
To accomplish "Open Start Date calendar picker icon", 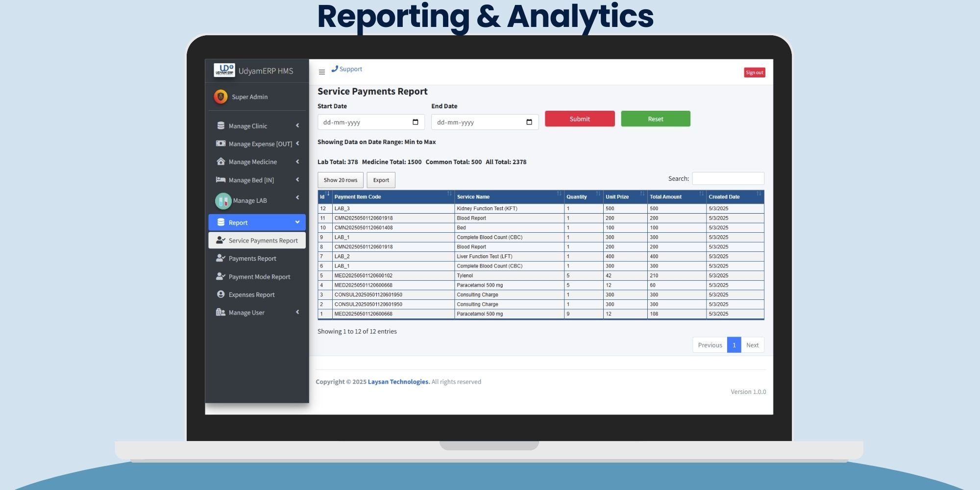I will tap(415, 122).
